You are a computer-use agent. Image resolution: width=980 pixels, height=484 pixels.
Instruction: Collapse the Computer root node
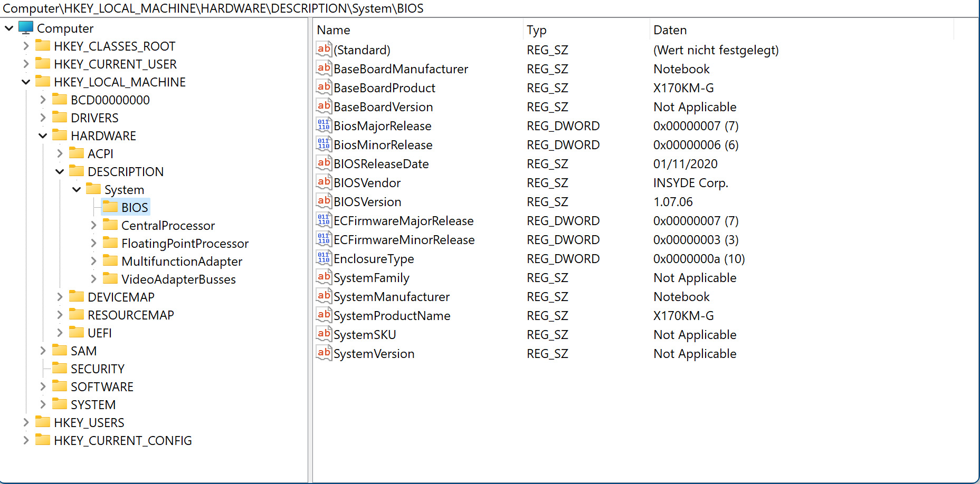click(9, 28)
